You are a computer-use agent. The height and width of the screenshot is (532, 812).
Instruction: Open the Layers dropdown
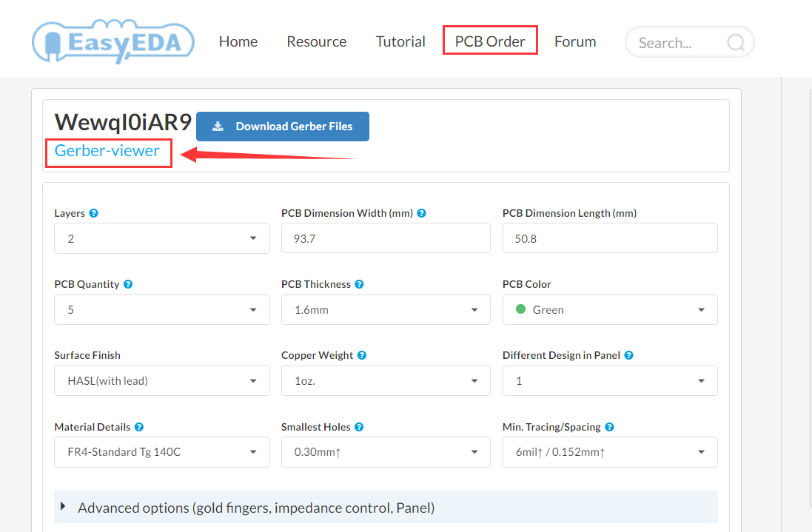point(161,238)
